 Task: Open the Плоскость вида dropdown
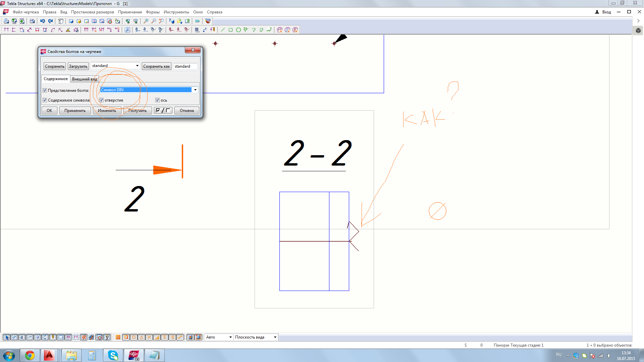click(x=275, y=337)
